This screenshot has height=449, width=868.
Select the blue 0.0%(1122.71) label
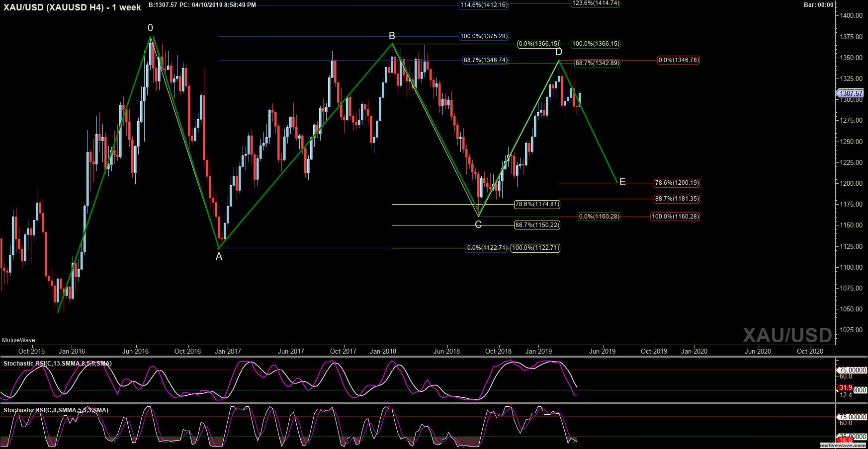tap(487, 248)
